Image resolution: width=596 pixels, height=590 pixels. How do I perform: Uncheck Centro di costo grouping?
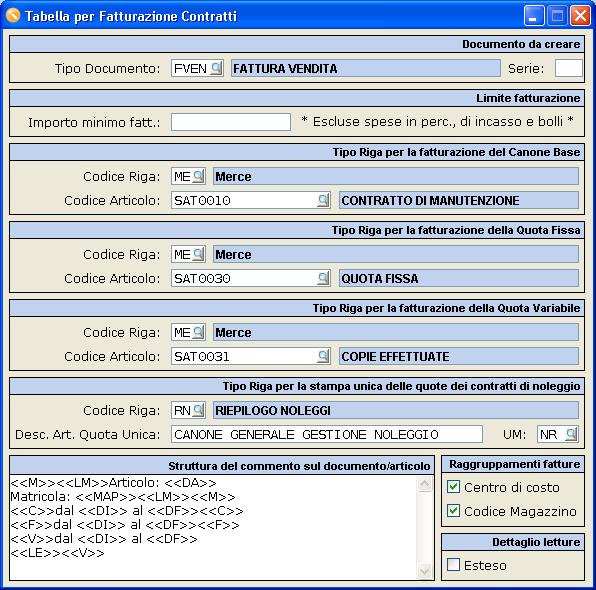click(x=453, y=487)
